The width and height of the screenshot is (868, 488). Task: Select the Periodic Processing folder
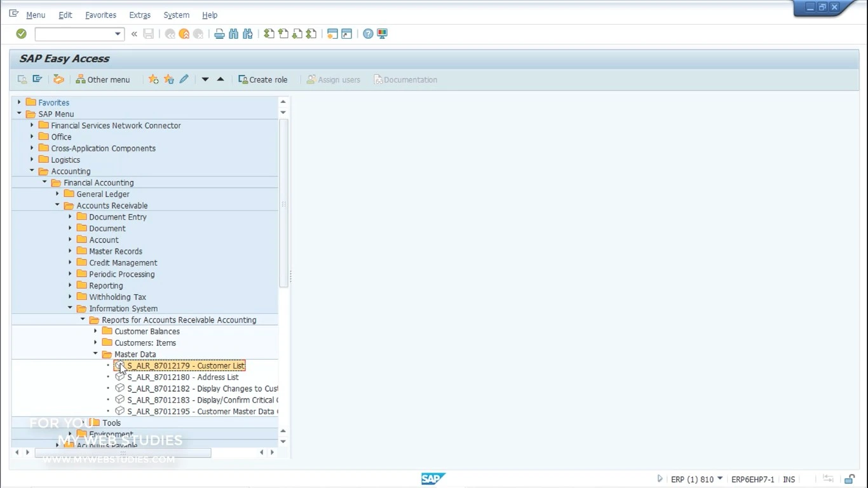click(122, 274)
